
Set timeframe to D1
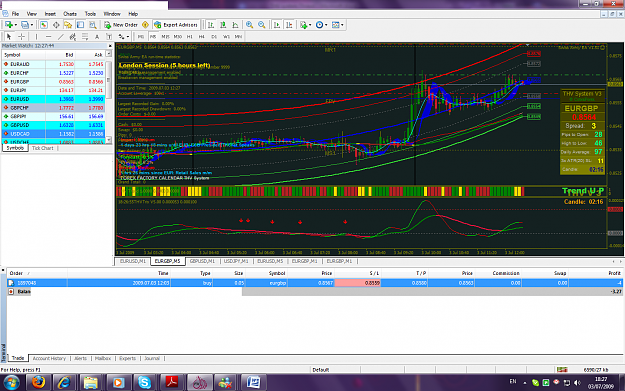pyautogui.click(x=214, y=37)
